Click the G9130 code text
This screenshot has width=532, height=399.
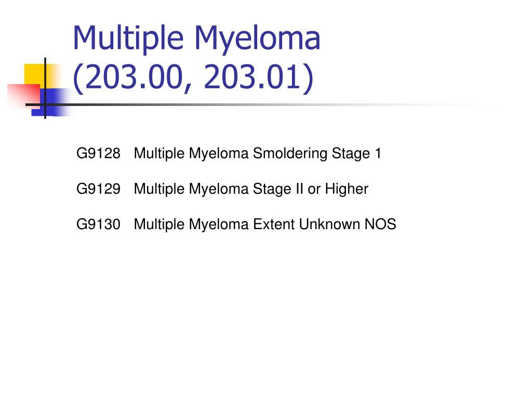[x=98, y=224]
